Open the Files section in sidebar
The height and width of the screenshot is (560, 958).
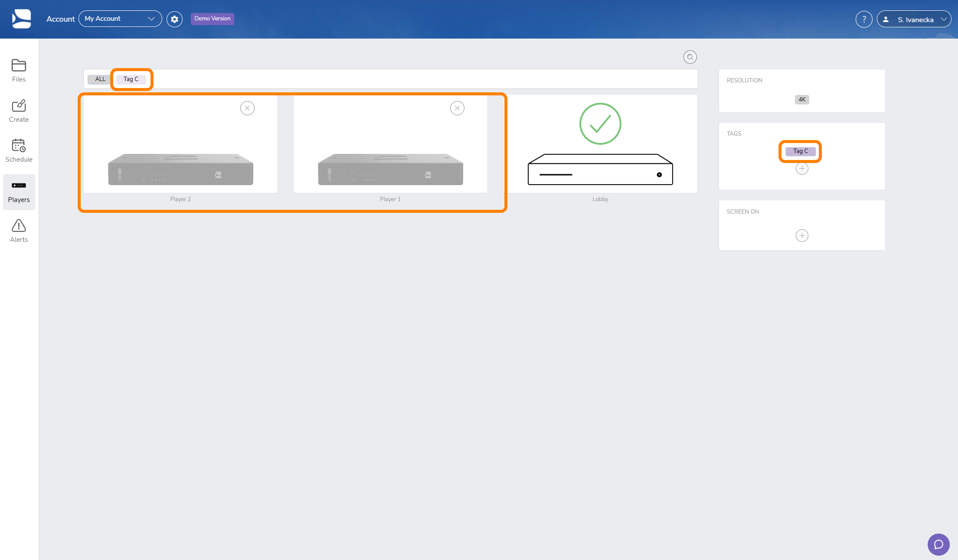pyautogui.click(x=19, y=71)
